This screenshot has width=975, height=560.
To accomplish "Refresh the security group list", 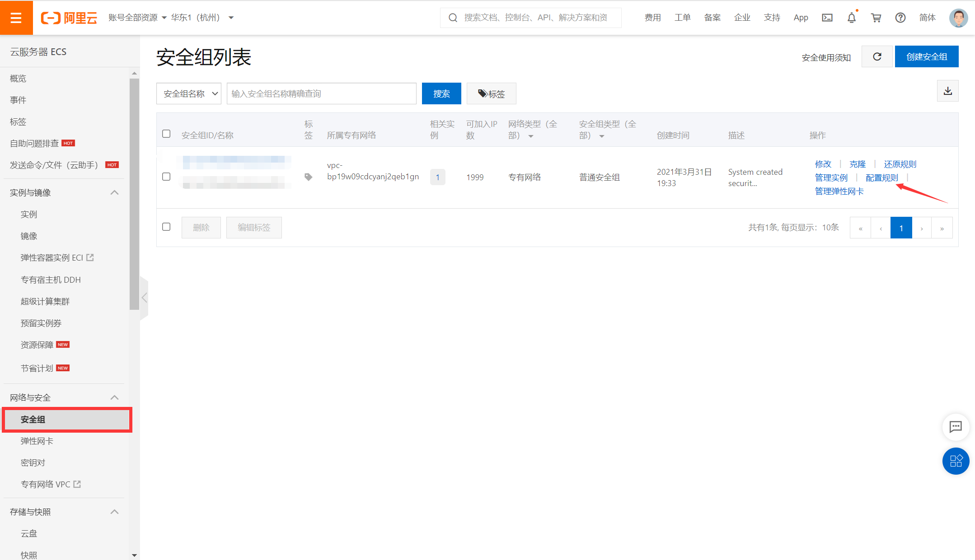I will 877,56.
